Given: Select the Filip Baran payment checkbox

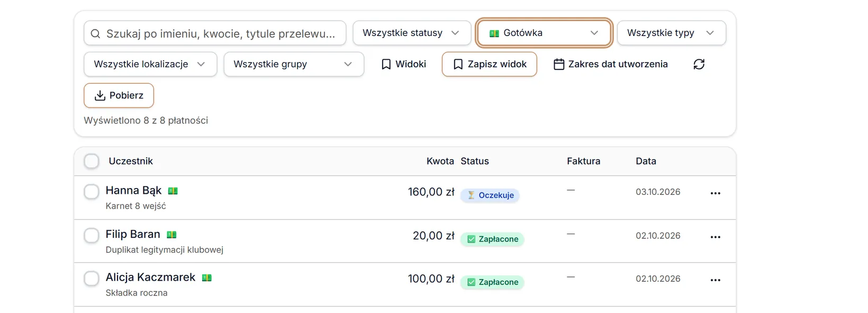Looking at the screenshot, I should pos(92,235).
